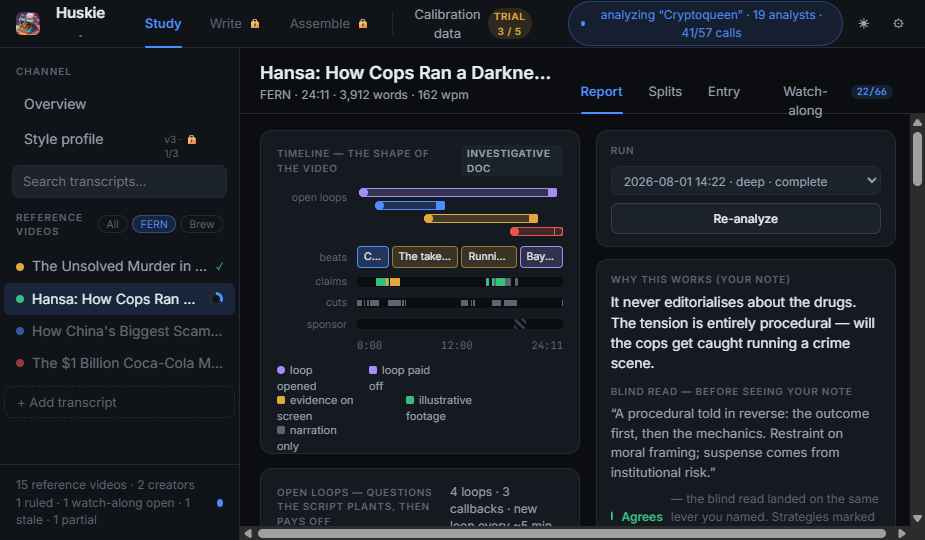This screenshot has width=925, height=540.
Task: Click the beat chip Bay...
Action: (x=541, y=257)
